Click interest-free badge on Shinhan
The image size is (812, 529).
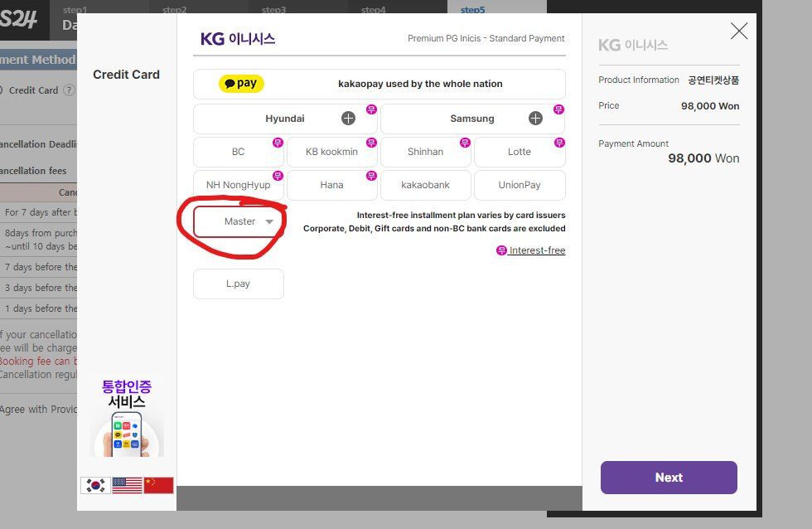(465, 143)
